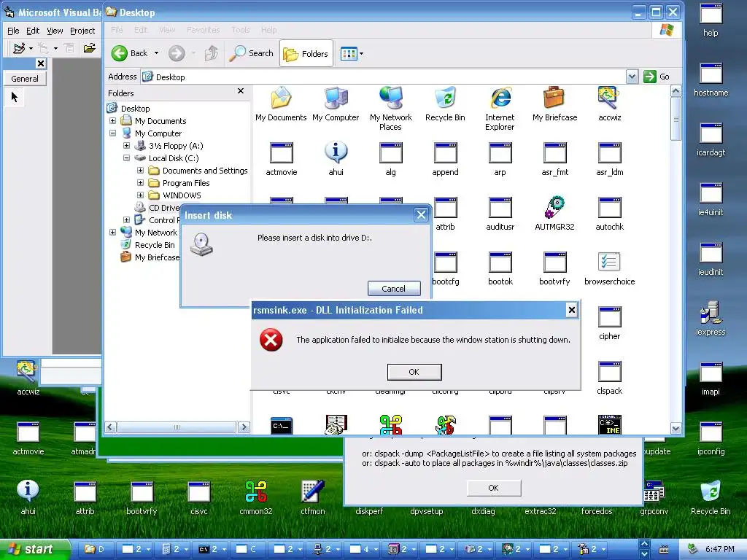
Task: Open Back button history dropdown arrow
Action: point(156,53)
